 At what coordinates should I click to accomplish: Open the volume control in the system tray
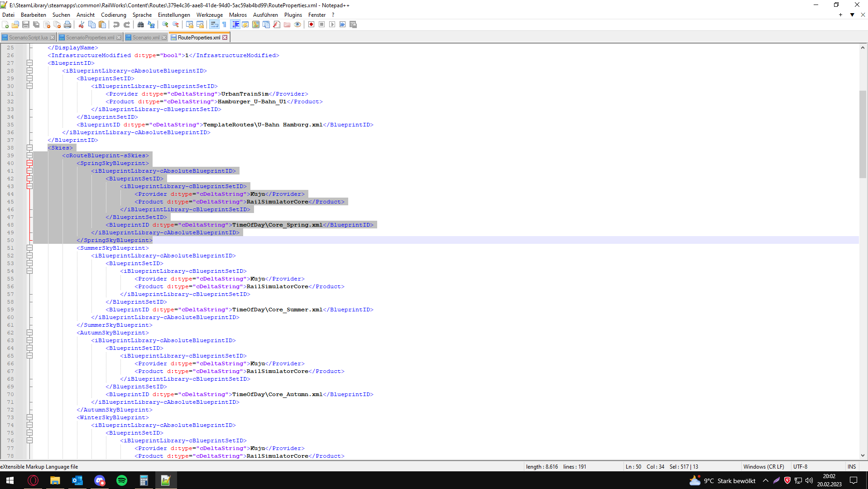pos(809,480)
